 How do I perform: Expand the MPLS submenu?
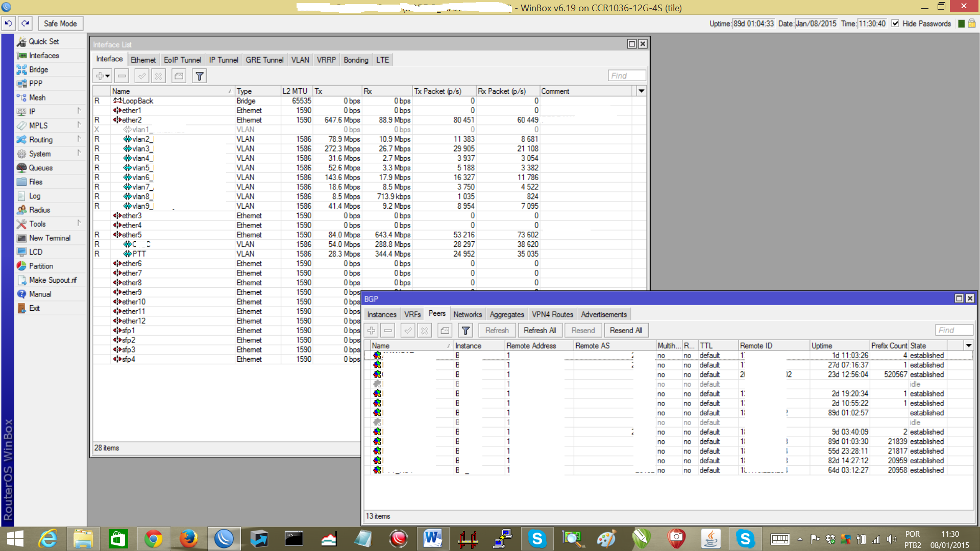tap(51, 126)
